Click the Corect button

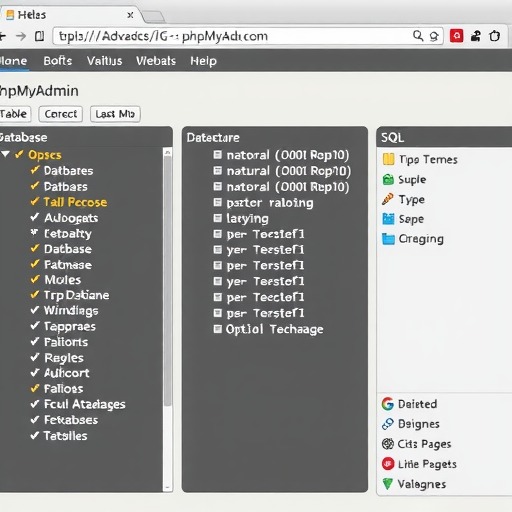pos(61,114)
